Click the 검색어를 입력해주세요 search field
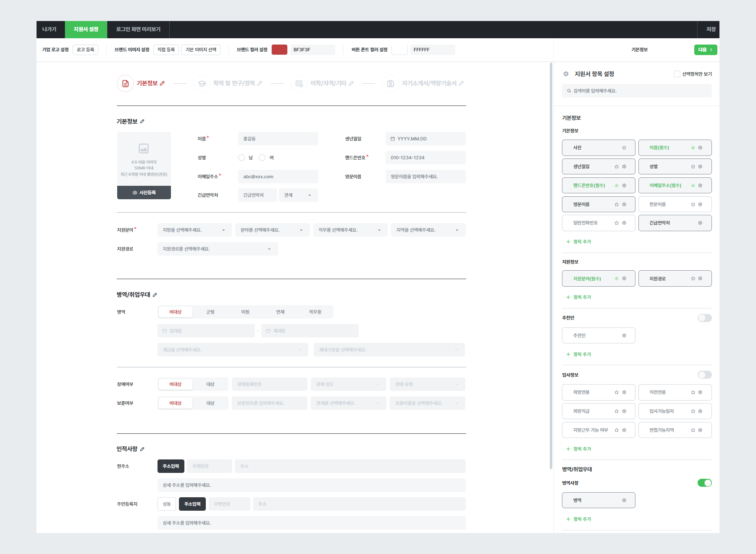The image size is (756, 554). pos(637,91)
